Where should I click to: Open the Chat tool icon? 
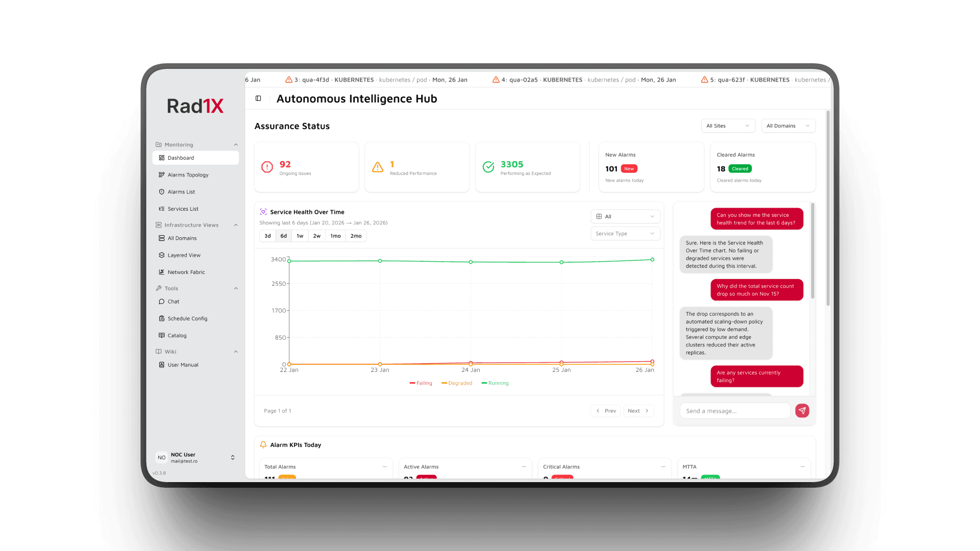161,302
